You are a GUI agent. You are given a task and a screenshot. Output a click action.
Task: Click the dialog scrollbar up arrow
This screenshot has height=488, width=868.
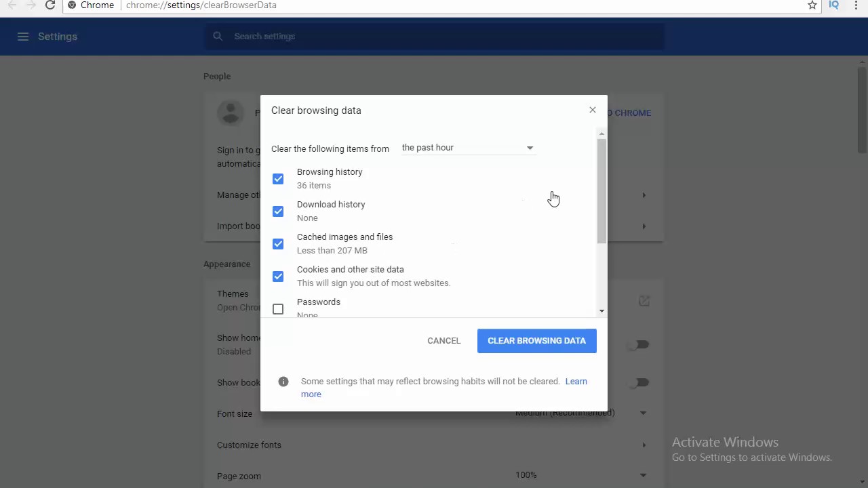(x=601, y=134)
